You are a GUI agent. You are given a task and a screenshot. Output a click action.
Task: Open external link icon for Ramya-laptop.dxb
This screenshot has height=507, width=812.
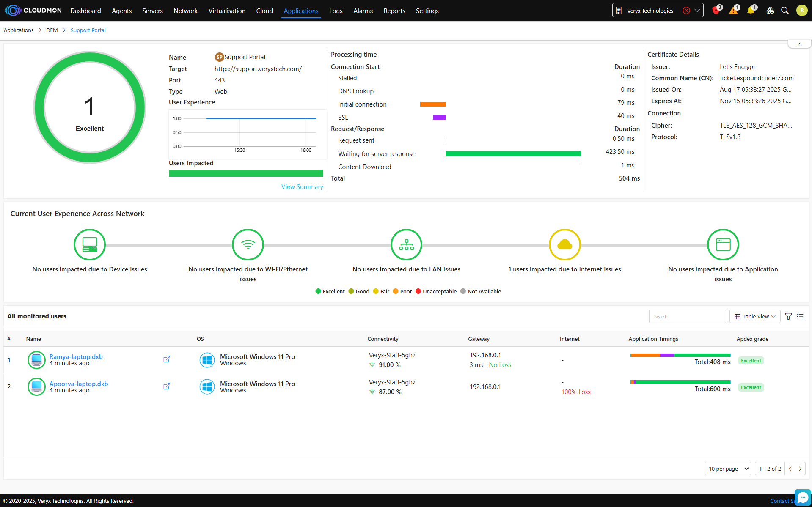[167, 359]
